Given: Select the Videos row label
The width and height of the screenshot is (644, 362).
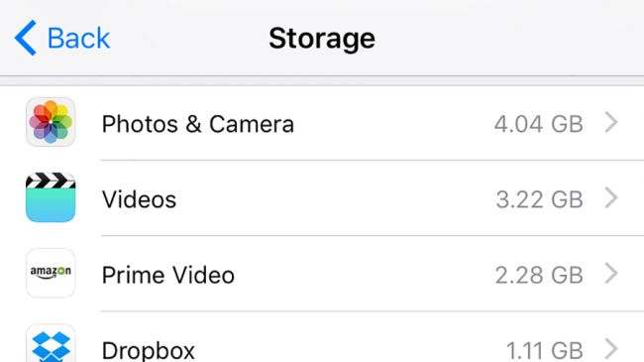Looking at the screenshot, I should tap(140, 199).
